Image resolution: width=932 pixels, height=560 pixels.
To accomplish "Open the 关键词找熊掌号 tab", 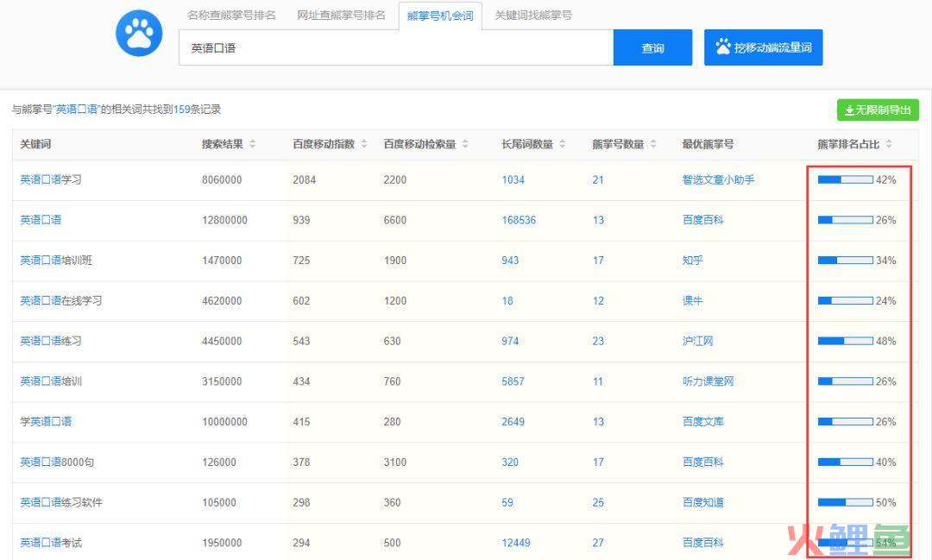I will pos(533,16).
